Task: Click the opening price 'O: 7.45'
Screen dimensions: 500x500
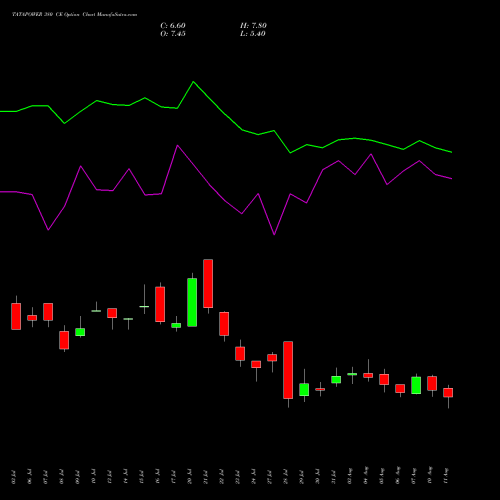Action: (x=173, y=34)
